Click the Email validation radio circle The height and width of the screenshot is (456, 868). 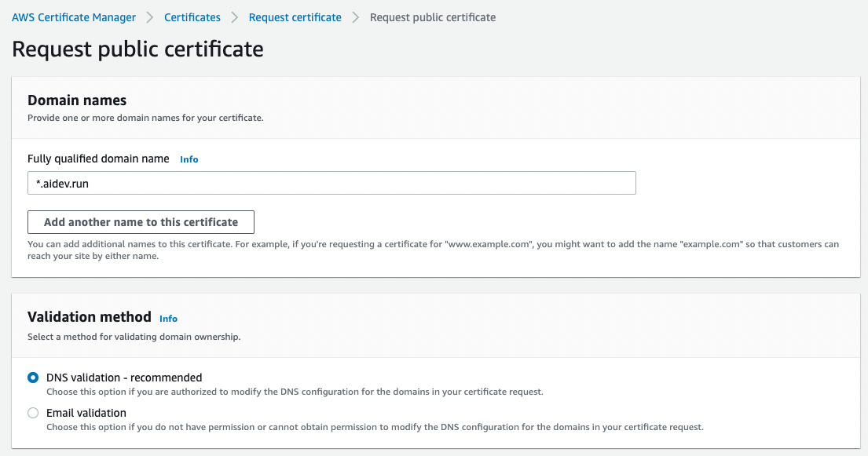(x=32, y=413)
